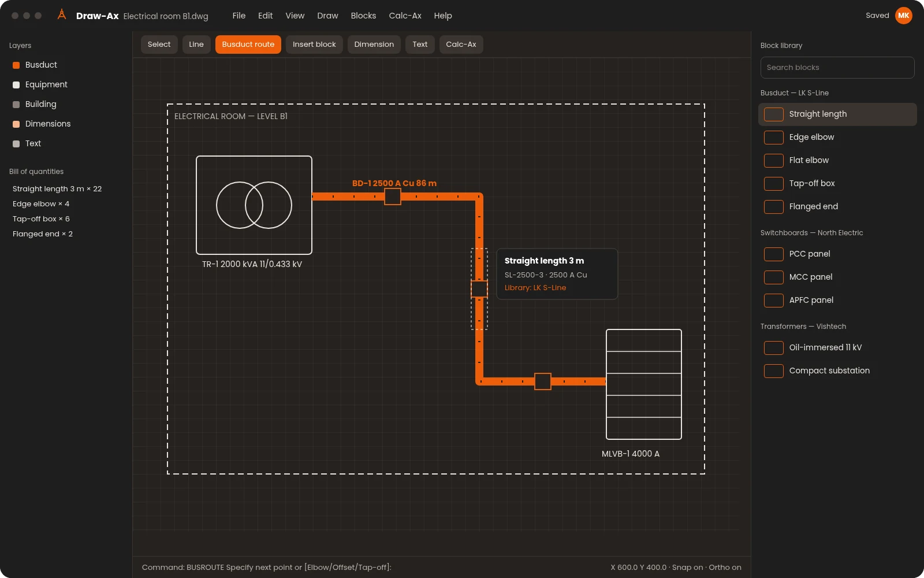The image size is (924, 578).
Task: Open the MK user avatar
Action: pyautogui.click(x=904, y=16)
